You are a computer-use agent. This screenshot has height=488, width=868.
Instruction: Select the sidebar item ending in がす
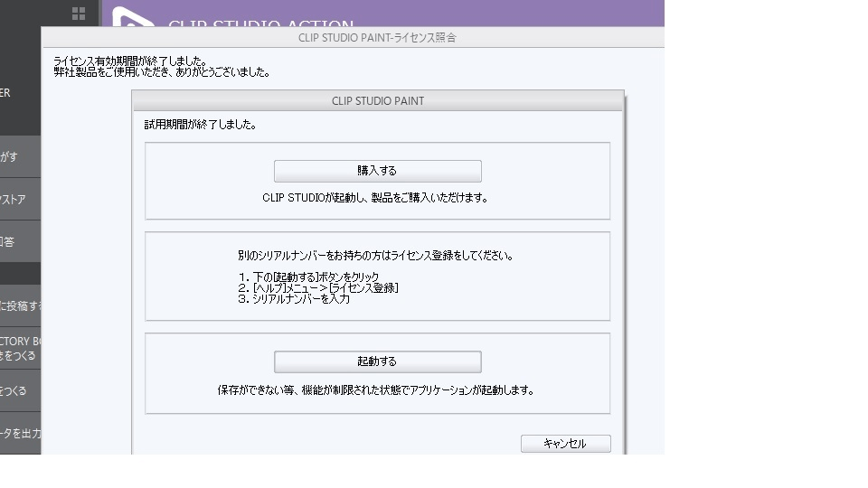(x=20, y=157)
